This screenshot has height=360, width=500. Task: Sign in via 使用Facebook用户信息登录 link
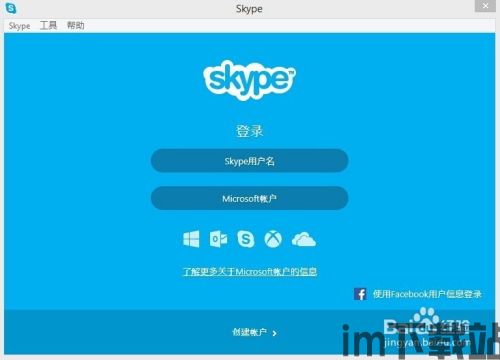pos(427,294)
